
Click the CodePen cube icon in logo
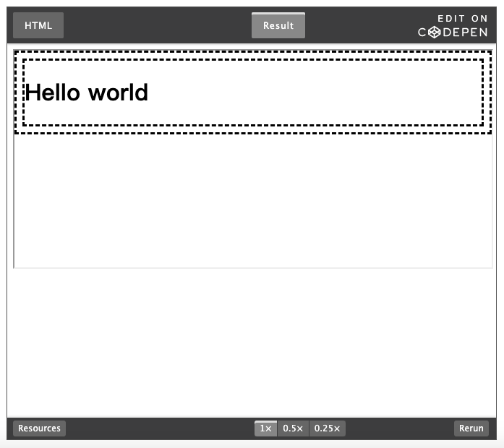coord(435,33)
